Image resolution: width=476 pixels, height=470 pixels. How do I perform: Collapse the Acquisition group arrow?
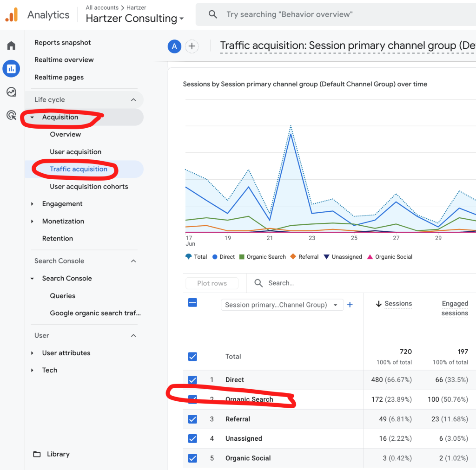pos(32,117)
